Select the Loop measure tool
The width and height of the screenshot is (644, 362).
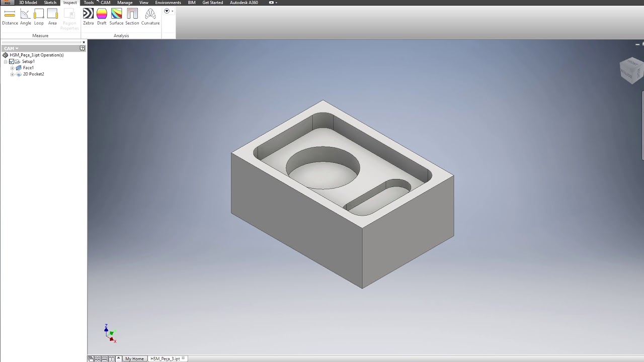coord(39,17)
